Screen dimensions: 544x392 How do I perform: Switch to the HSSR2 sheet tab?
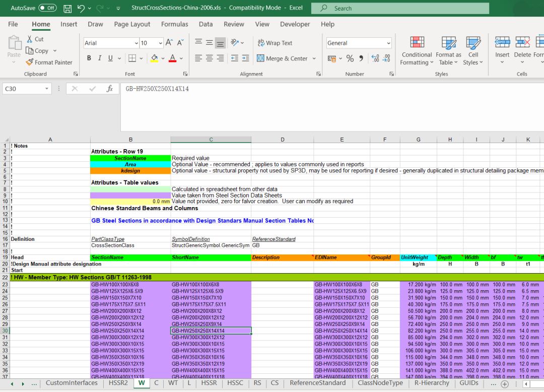pyautogui.click(x=118, y=383)
